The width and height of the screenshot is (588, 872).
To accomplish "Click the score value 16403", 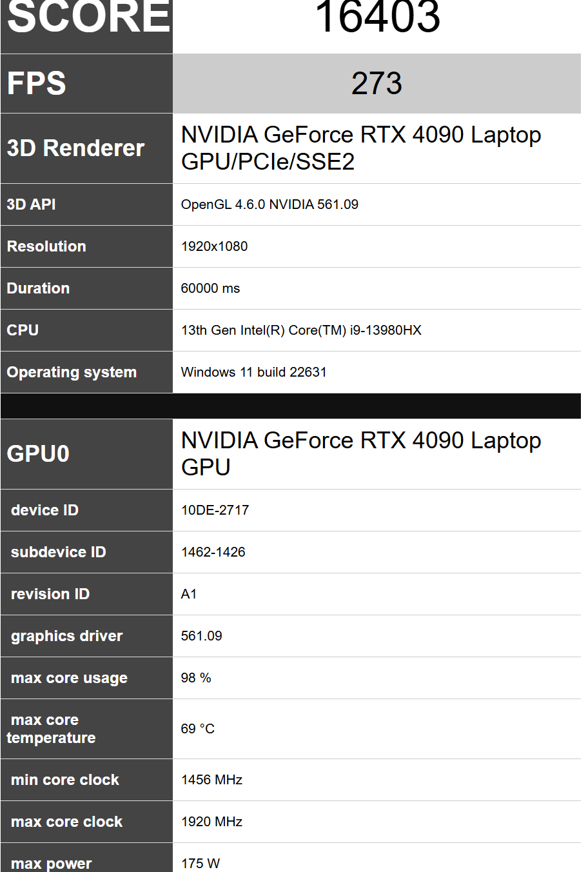I will click(377, 17).
